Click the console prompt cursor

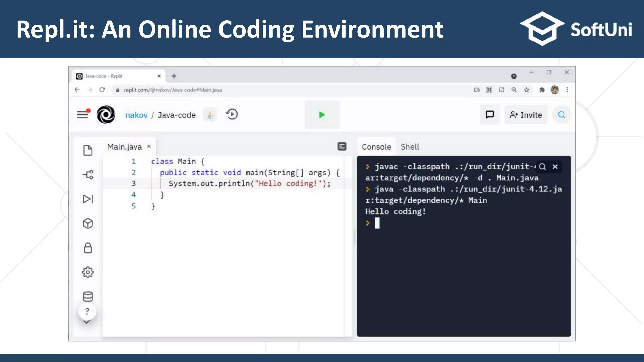377,223
